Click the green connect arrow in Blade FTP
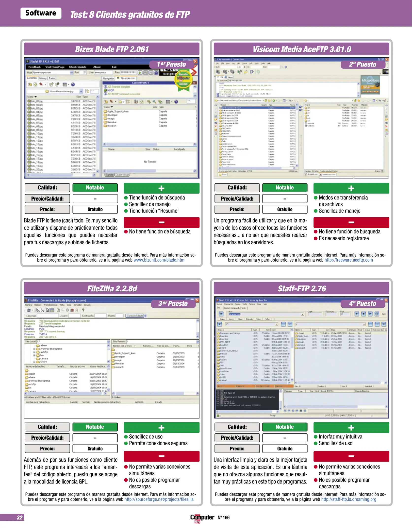The height and width of the screenshot is (532, 412). 140,72
